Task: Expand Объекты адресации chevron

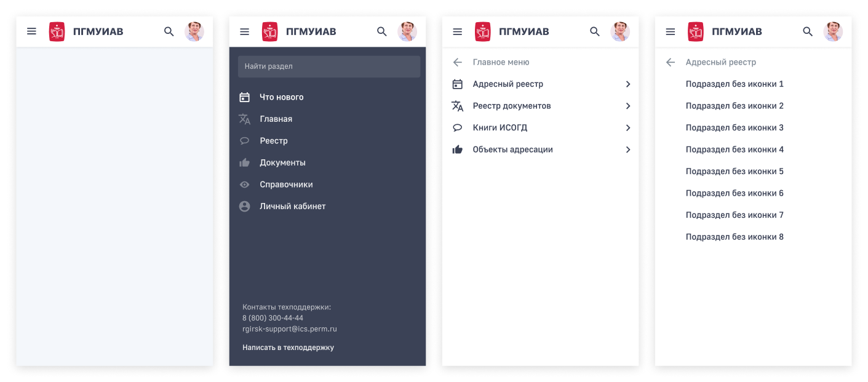Action: coord(628,149)
